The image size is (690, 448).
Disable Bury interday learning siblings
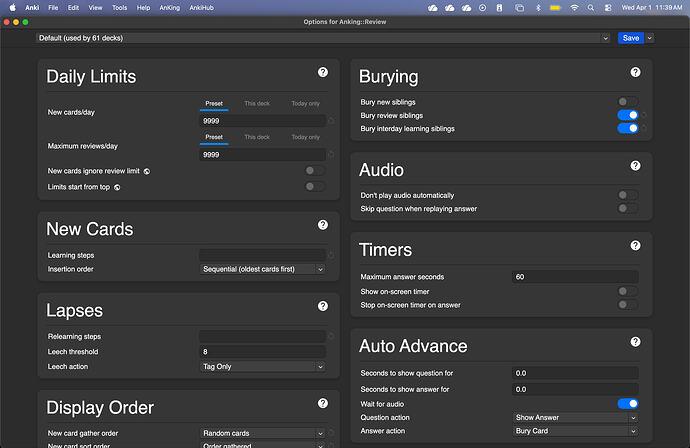(628, 128)
